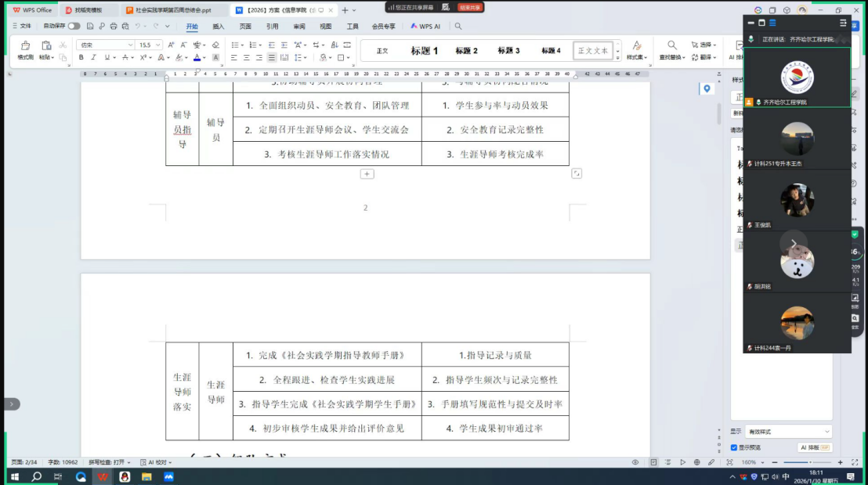Image resolution: width=868 pixels, height=485 pixels.
Task: Open the font size dropdown showing 15.5
Action: pyautogui.click(x=159, y=45)
